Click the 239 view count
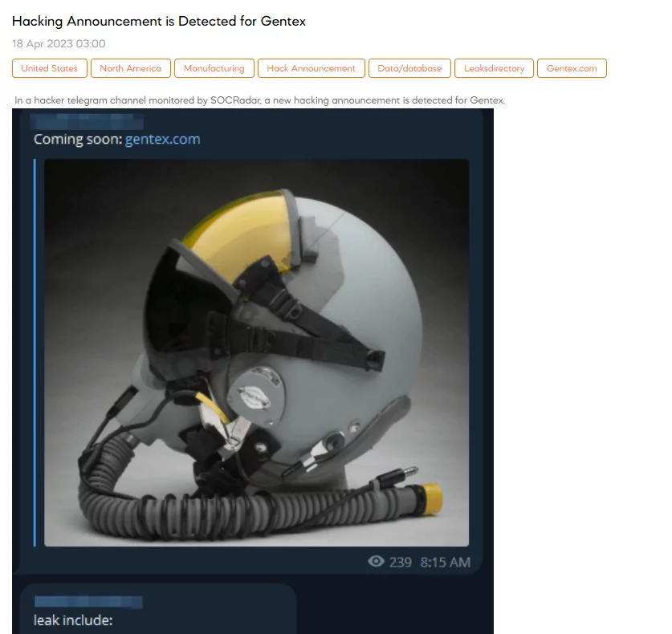 click(x=401, y=562)
